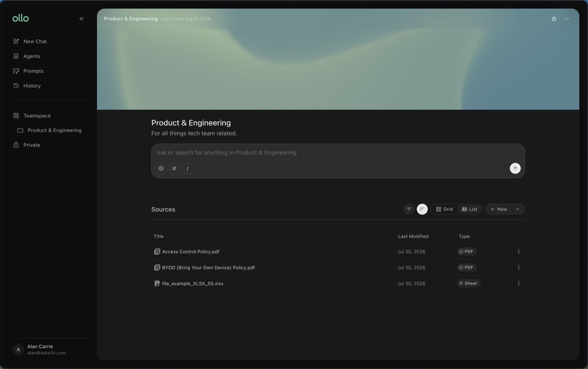Open Access Control Policy.pdf
588x369 pixels.
click(x=191, y=252)
